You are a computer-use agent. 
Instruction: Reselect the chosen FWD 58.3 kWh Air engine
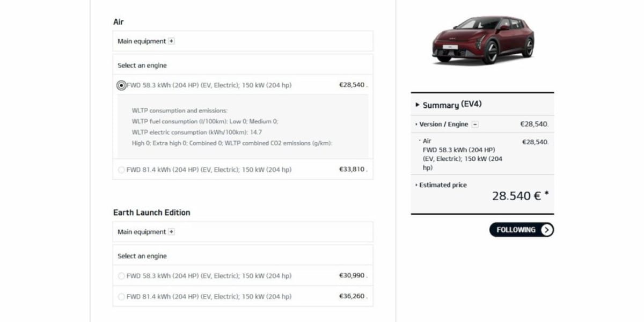[x=121, y=84]
